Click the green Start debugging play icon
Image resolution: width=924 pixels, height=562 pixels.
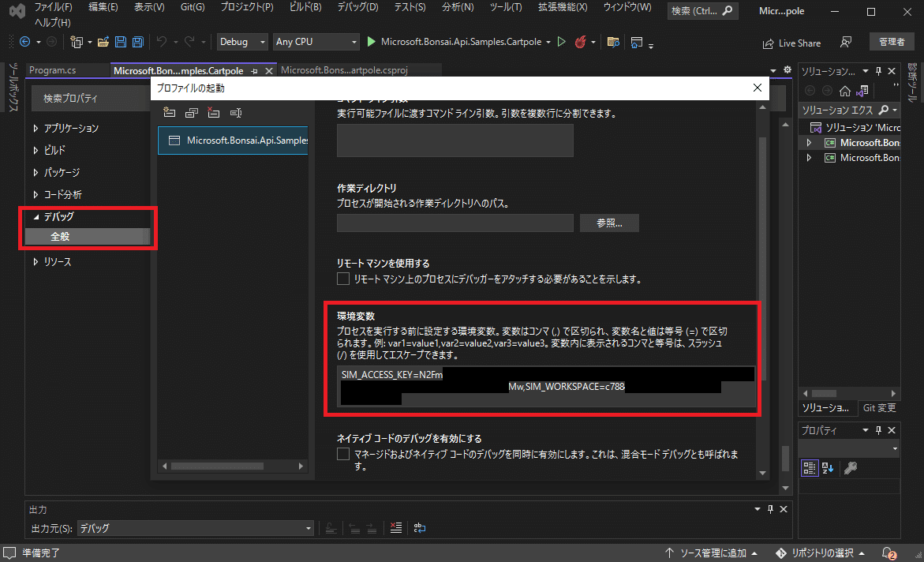pyautogui.click(x=371, y=42)
